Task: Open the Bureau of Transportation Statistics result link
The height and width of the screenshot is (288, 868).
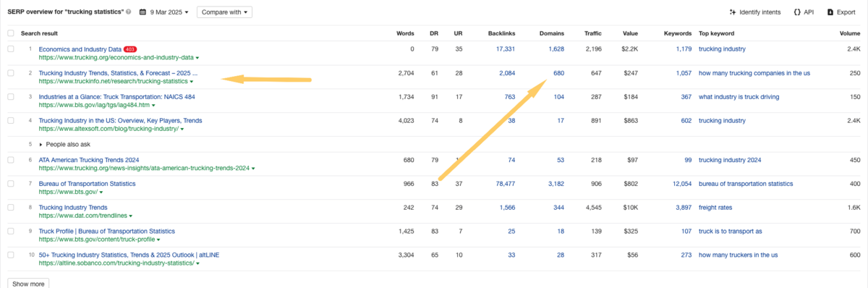Action: click(87, 184)
